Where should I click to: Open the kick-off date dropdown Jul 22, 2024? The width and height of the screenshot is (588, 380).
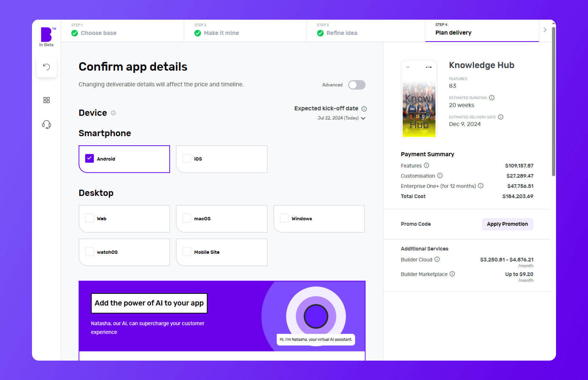[x=341, y=118]
